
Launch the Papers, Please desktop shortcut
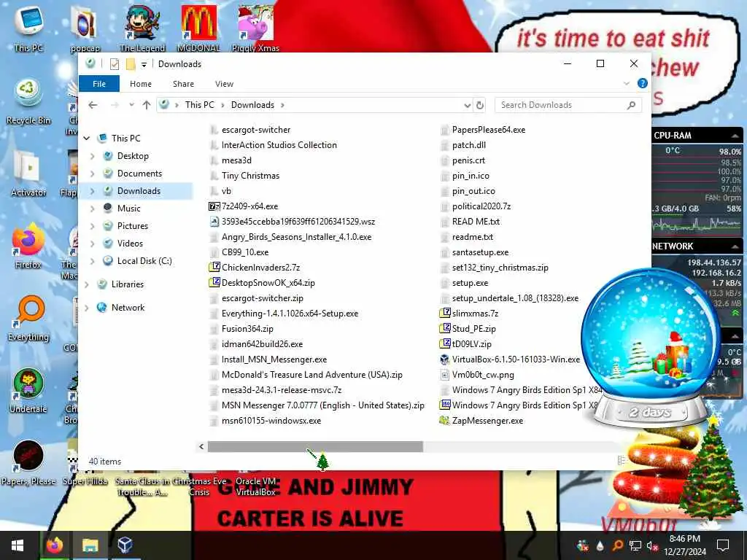coord(28,462)
